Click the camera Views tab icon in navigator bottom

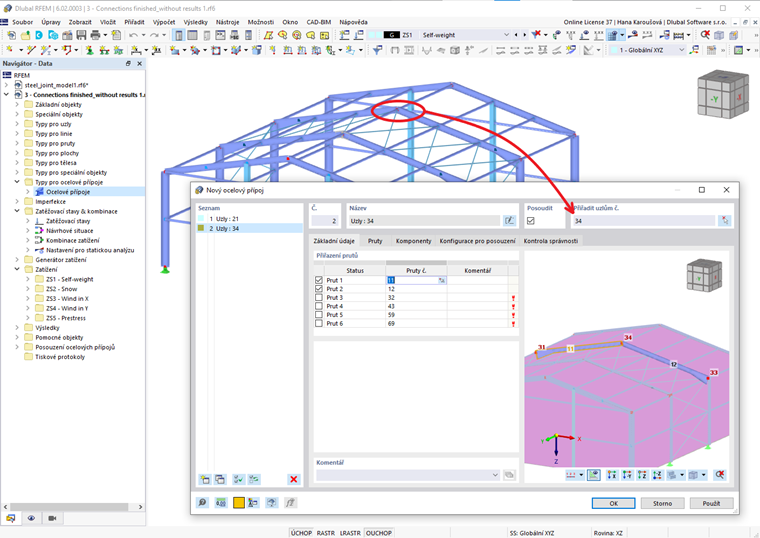click(x=52, y=518)
